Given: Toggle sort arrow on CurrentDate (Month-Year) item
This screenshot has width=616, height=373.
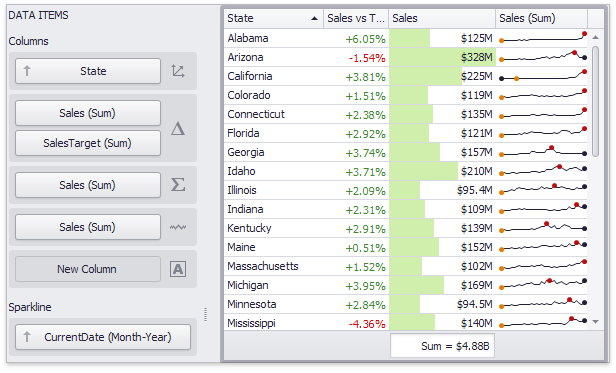Looking at the screenshot, I should (27, 336).
